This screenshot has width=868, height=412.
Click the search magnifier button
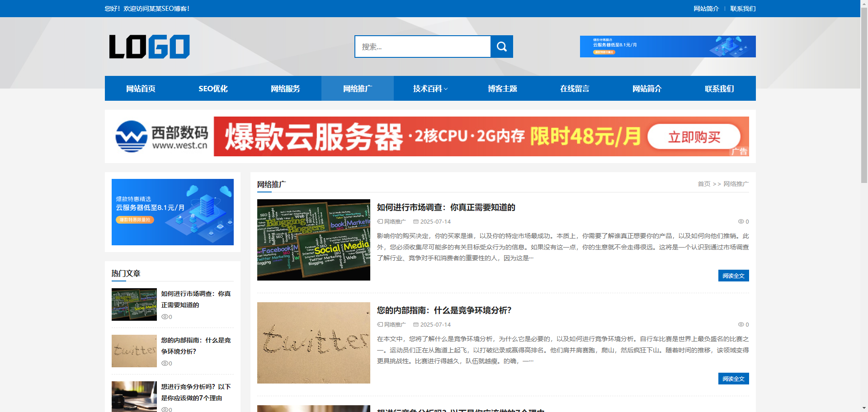pos(501,47)
